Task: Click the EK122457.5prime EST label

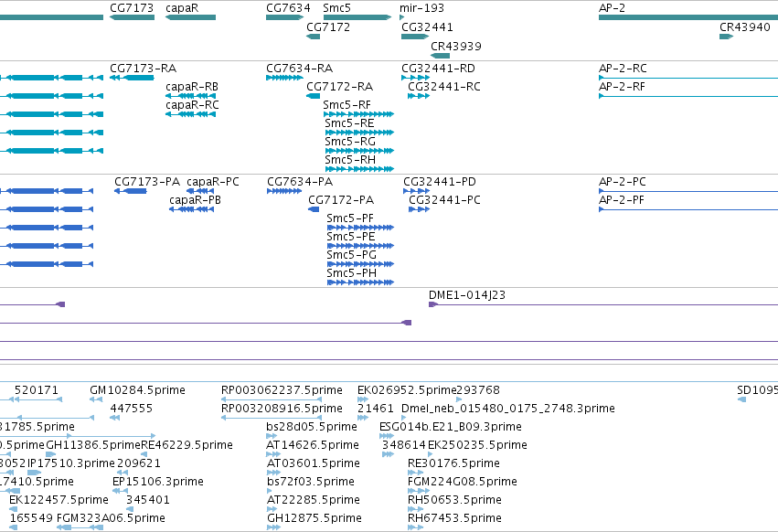Action: [59, 500]
